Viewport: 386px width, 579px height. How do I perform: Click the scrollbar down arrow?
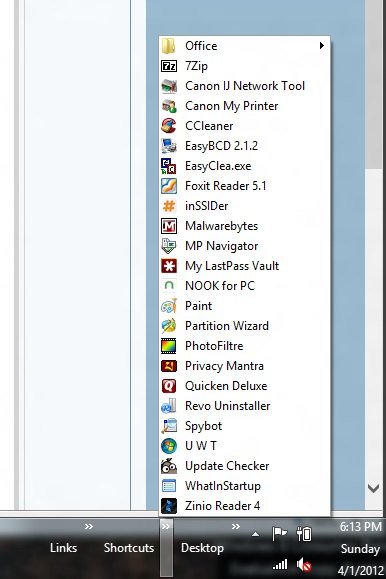pyautogui.click(x=373, y=489)
